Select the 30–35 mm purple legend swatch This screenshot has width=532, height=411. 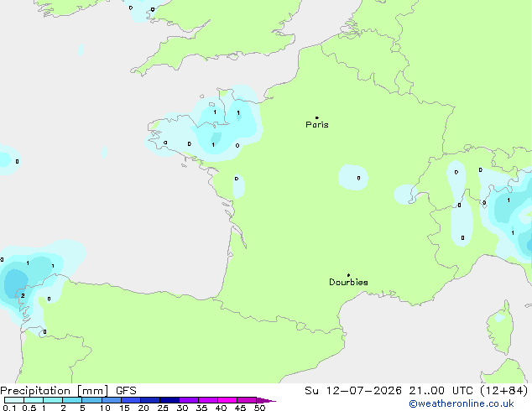tap(188, 400)
